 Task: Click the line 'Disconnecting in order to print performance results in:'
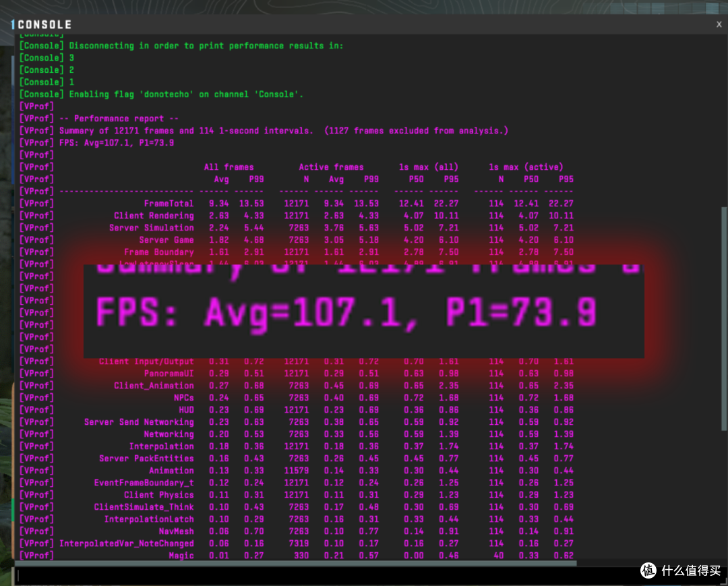click(206, 45)
